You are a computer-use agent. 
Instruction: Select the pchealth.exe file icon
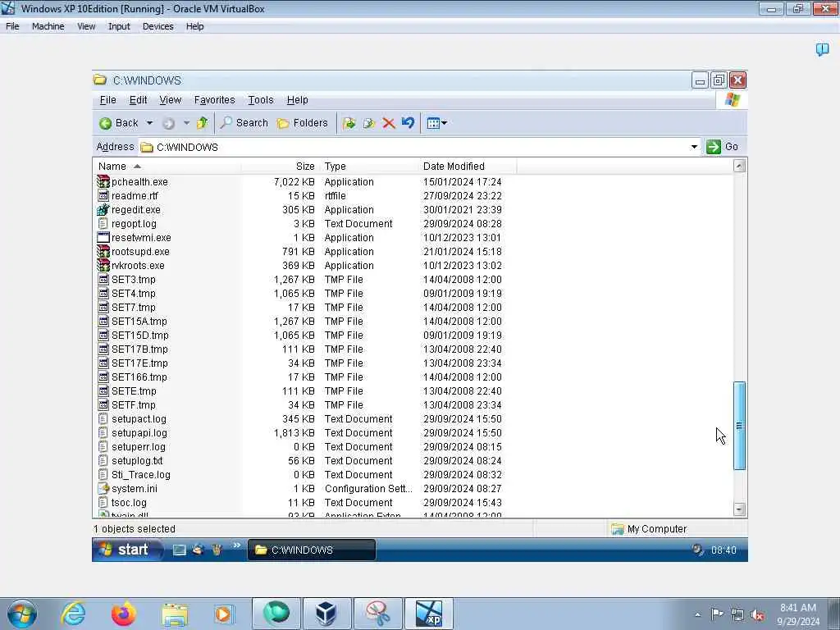(103, 181)
